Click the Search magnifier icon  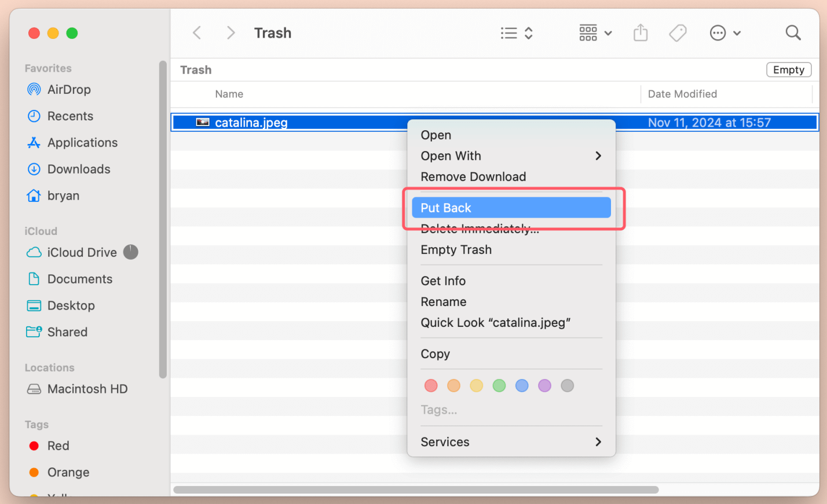793,33
